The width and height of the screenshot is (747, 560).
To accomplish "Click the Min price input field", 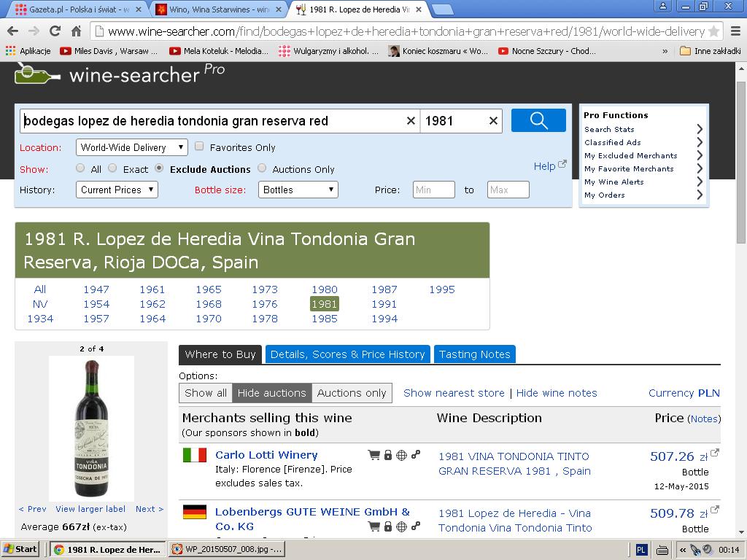I will tap(433, 190).
